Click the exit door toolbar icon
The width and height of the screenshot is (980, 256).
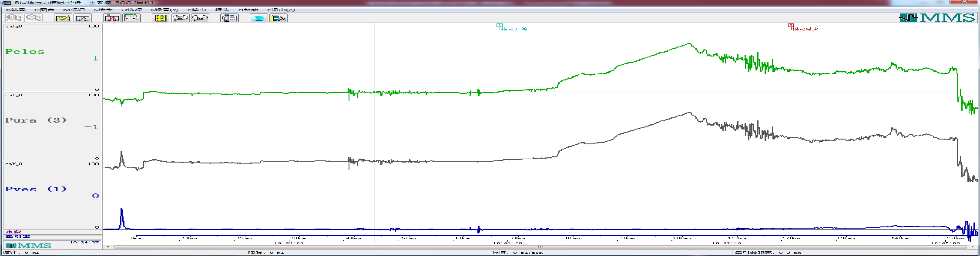[x=279, y=18]
